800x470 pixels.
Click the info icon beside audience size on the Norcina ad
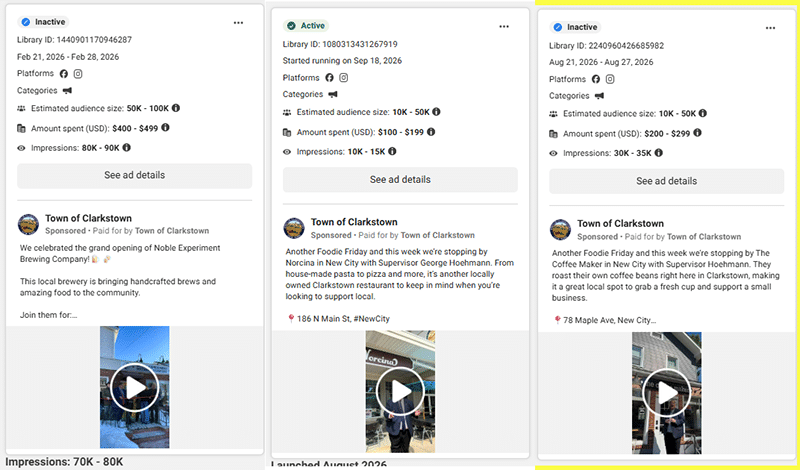436,112
